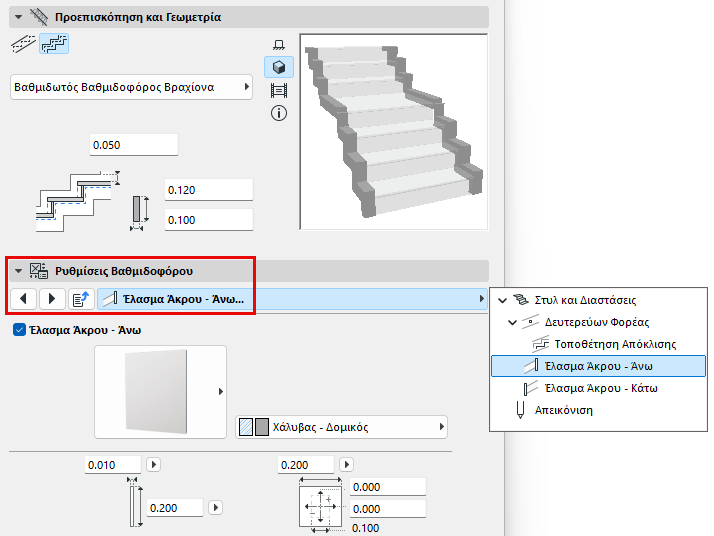714x536 pixels.
Task: Open Βαθμιδωτός Βαθμιδοφόρος Βραχίονα dropdown
Action: pos(131,87)
